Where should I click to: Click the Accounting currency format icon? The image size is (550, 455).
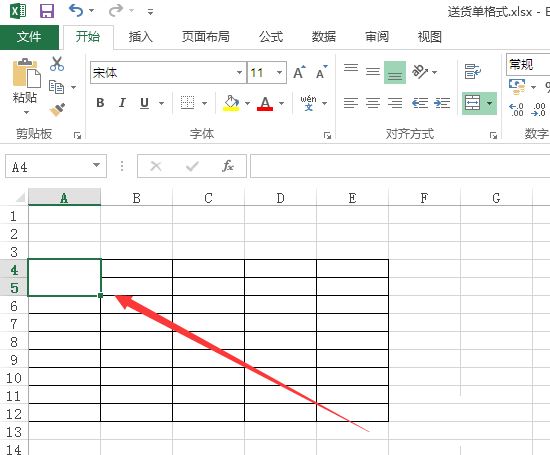click(517, 87)
